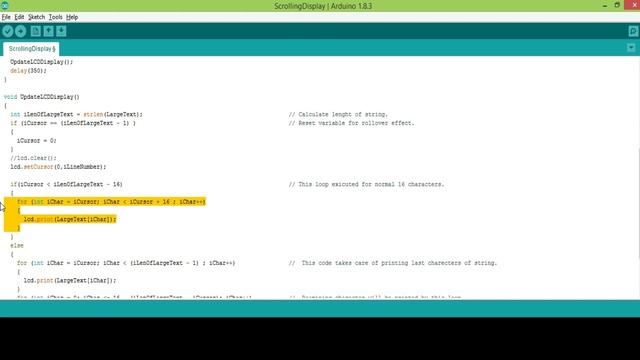Click the Arduino logo in title bar
This screenshot has height=360, width=640.
click(4, 6)
